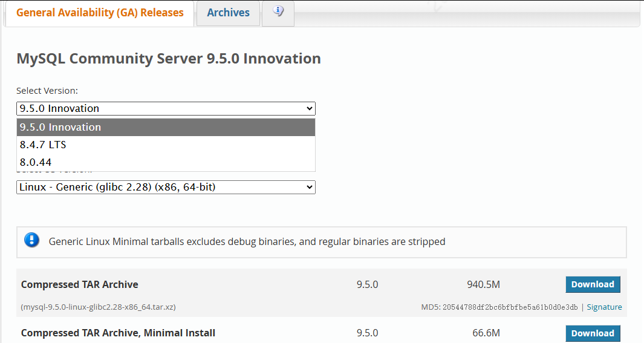
Task: Open the General Availability (GA) Releases tab
Action: click(x=100, y=13)
